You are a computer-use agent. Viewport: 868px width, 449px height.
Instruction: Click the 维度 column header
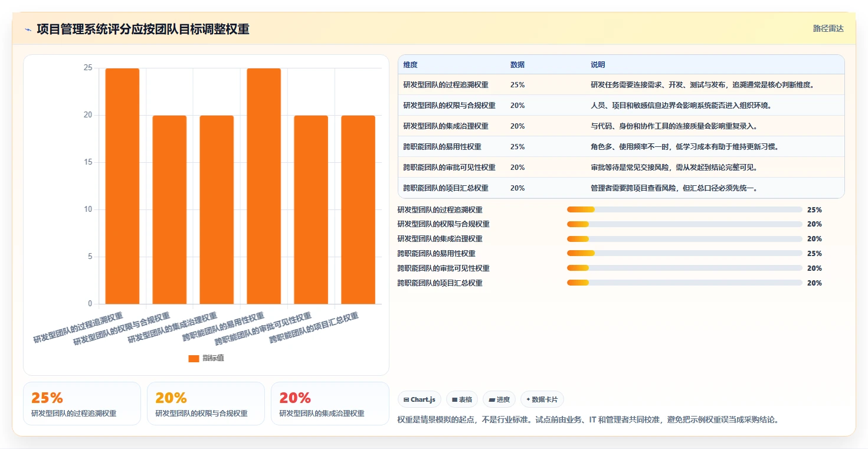[x=410, y=65]
